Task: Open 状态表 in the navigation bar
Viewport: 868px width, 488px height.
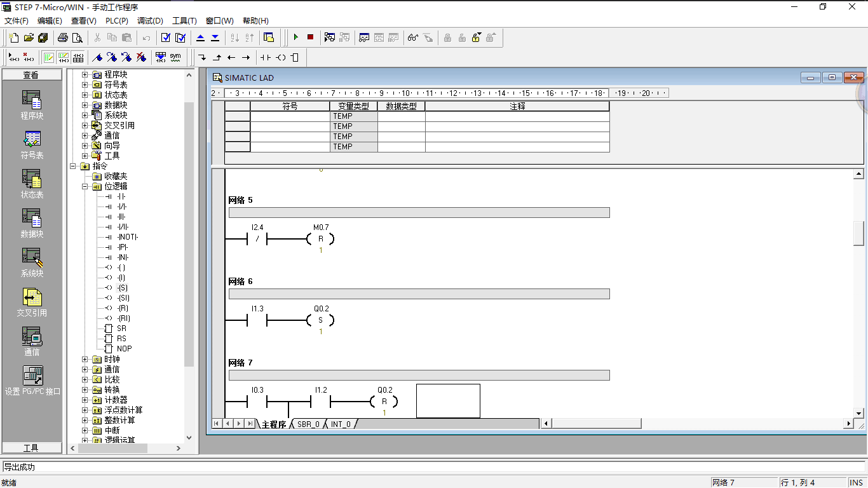Action: 32,184
